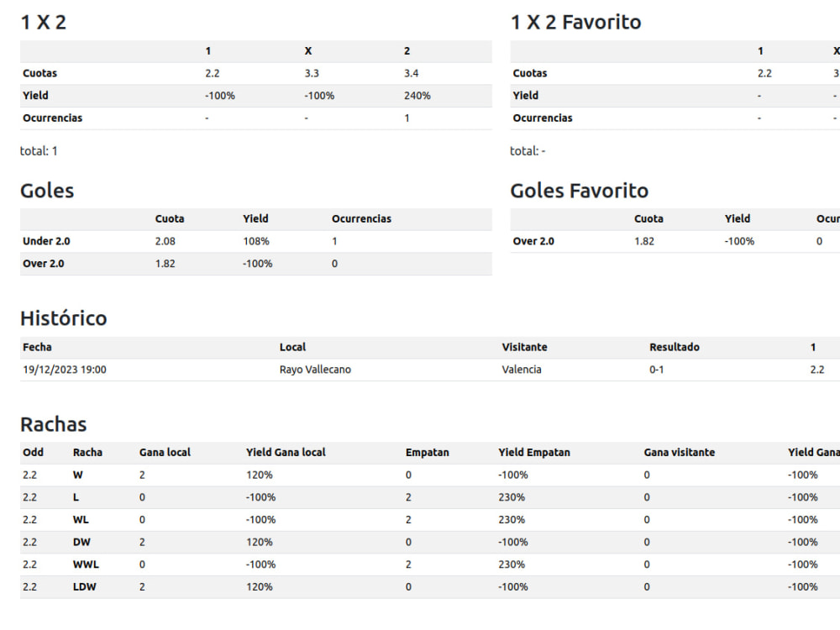Select the LDW streak row label
Screen dimensions: 840x630
pyautogui.click(x=84, y=587)
